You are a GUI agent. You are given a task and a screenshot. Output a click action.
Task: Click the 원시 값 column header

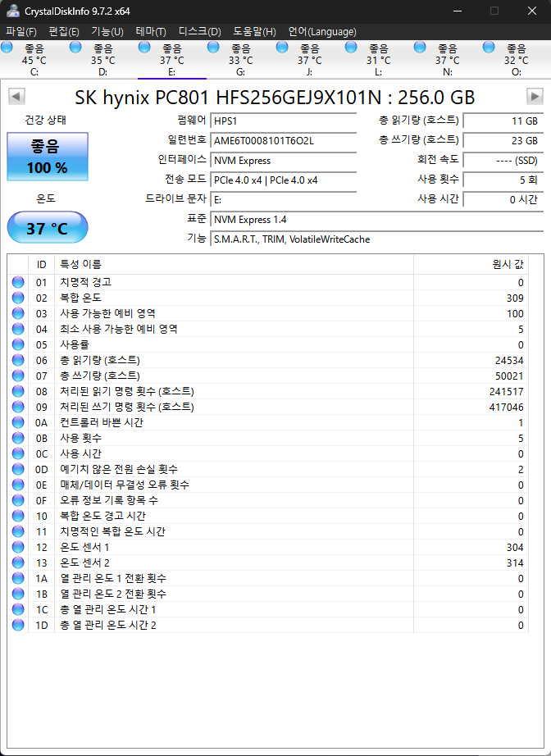click(x=471, y=264)
